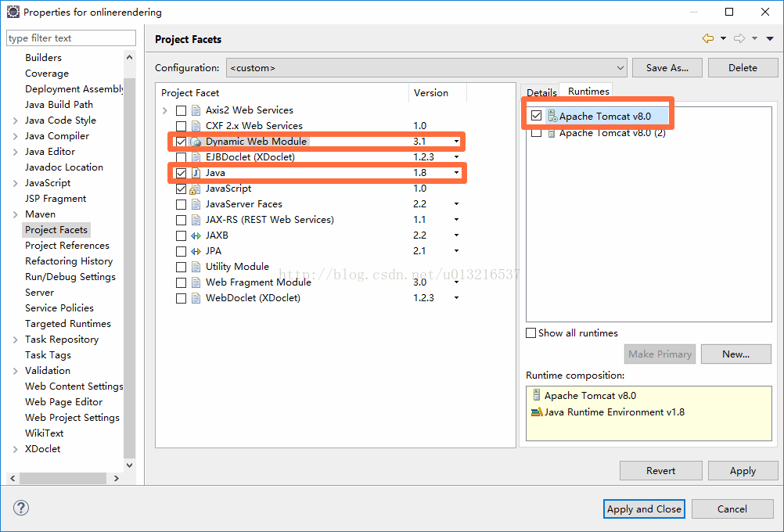Expand the Java Code Style tree node
Screen dimensions: 784x532
15,120
